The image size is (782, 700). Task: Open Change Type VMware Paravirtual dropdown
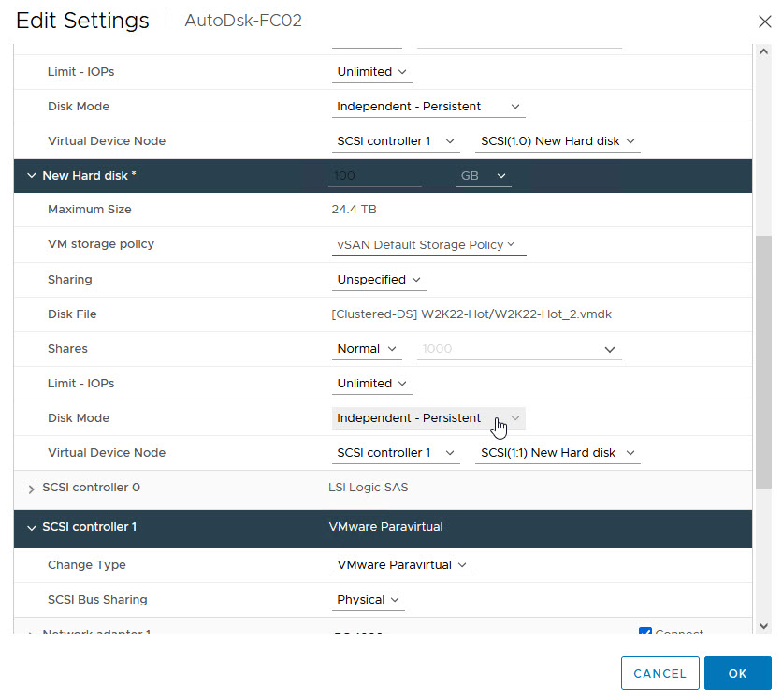tap(401, 565)
